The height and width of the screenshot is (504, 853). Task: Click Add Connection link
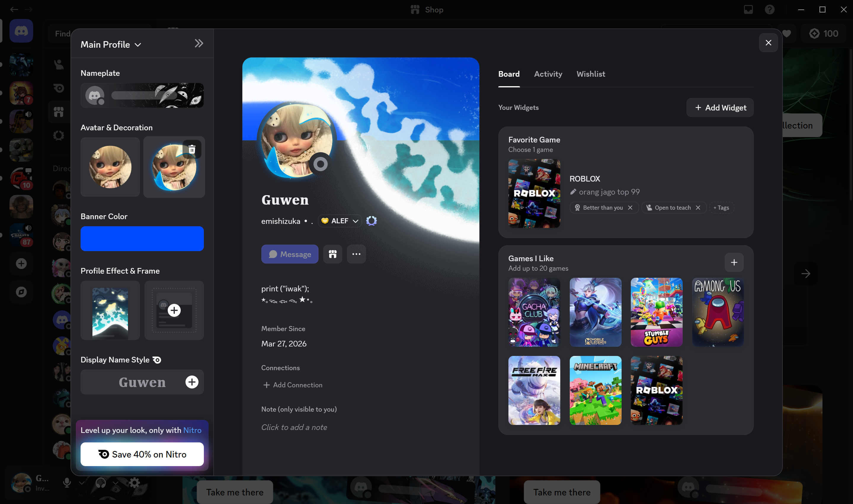click(293, 385)
